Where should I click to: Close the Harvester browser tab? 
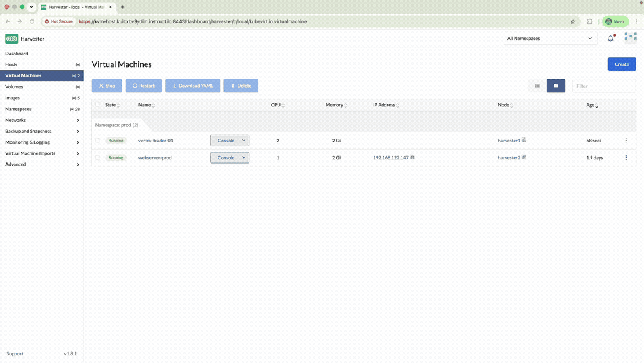click(111, 7)
